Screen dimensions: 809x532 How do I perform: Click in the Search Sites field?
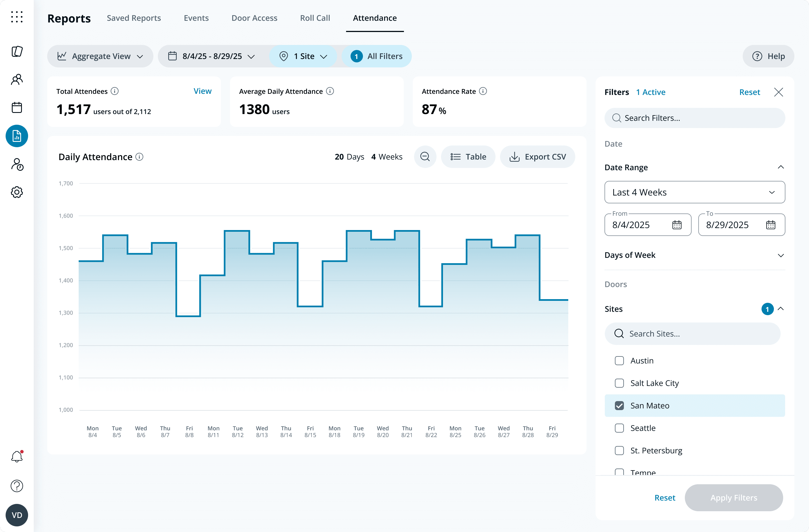692,333
